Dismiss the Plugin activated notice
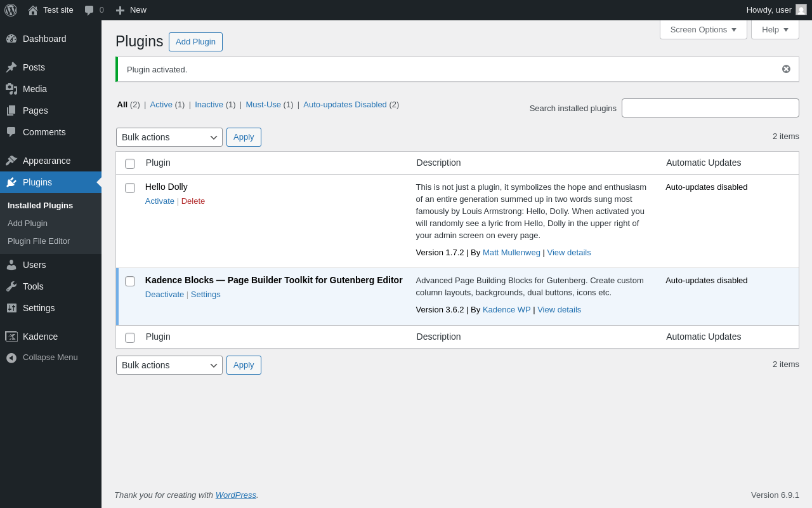 pyautogui.click(x=786, y=69)
